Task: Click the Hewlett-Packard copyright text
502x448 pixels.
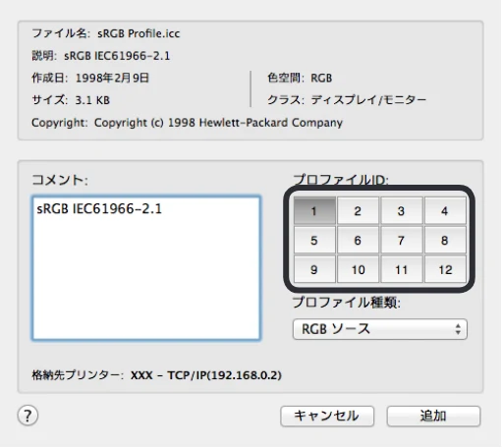Action: [x=218, y=123]
